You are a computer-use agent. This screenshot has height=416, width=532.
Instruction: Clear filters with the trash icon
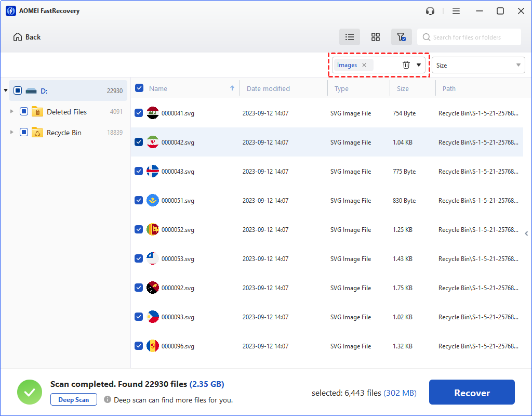[406, 65]
